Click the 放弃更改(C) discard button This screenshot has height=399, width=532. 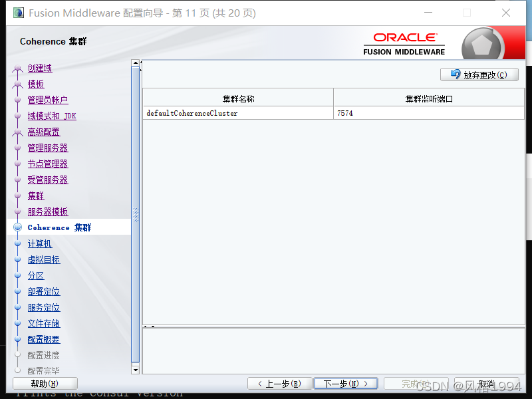pos(479,74)
